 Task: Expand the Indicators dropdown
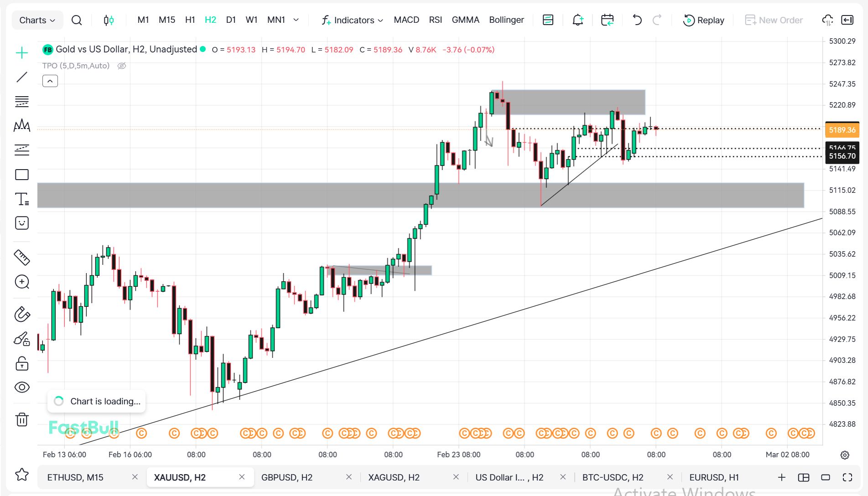(352, 20)
